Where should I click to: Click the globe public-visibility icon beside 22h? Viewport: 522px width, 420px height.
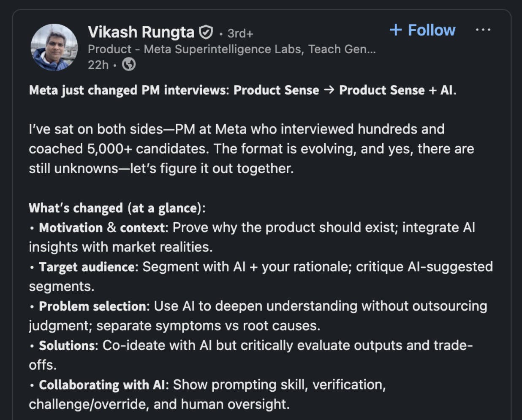click(x=128, y=65)
